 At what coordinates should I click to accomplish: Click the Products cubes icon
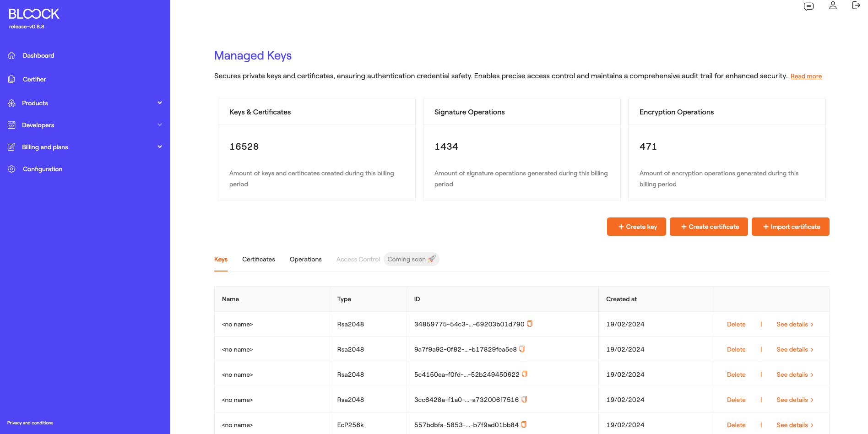[12, 103]
